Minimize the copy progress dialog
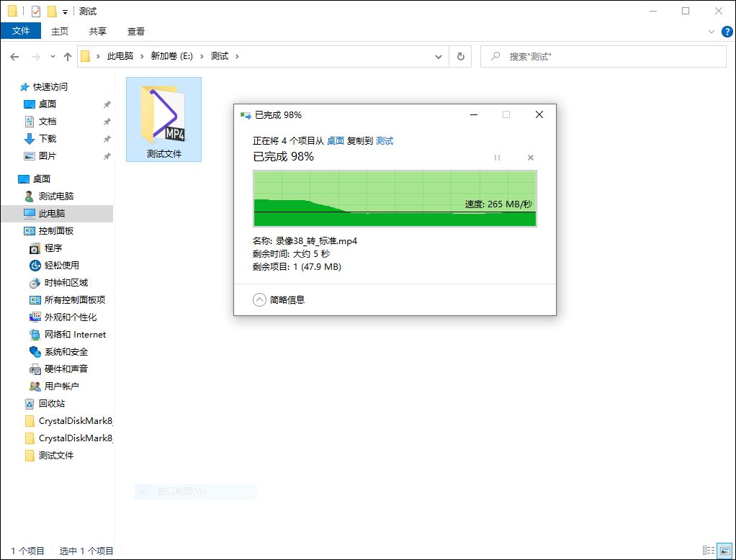The height and width of the screenshot is (560, 736). [474, 115]
